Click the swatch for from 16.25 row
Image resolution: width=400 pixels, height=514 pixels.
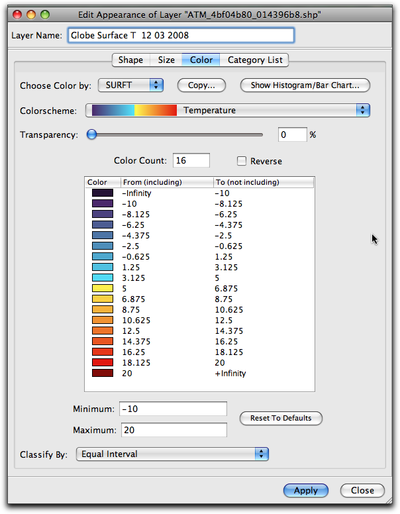[x=103, y=352]
